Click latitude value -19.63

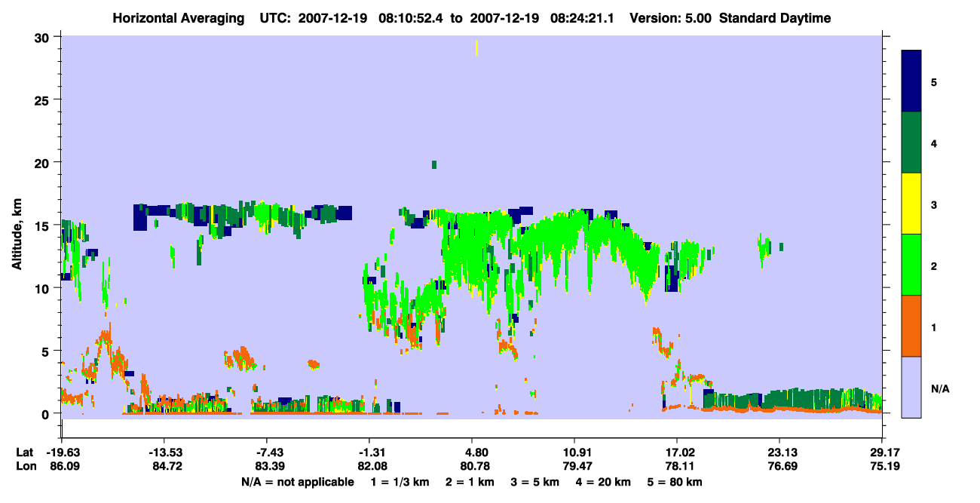tap(62, 452)
